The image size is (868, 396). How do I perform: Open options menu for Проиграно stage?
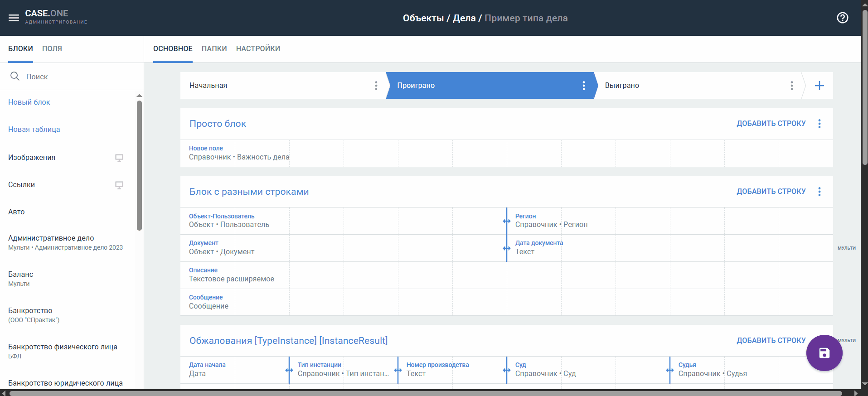[583, 86]
